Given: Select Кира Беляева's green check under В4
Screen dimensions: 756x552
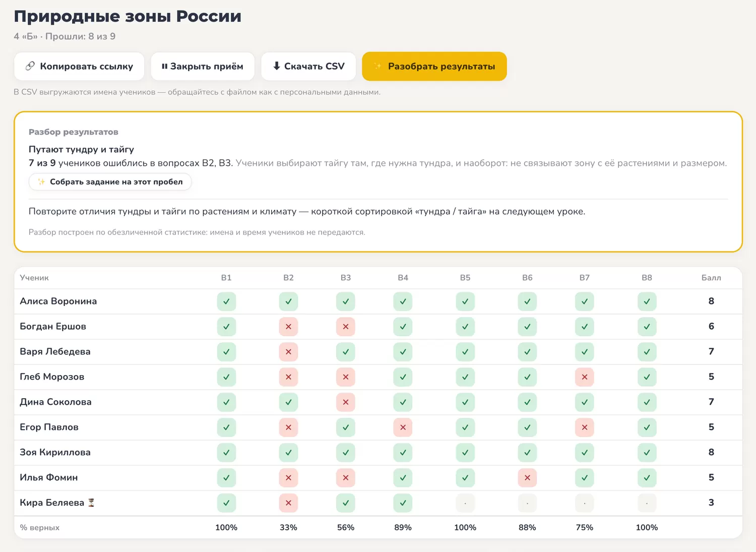Looking at the screenshot, I should click(403, 503).
